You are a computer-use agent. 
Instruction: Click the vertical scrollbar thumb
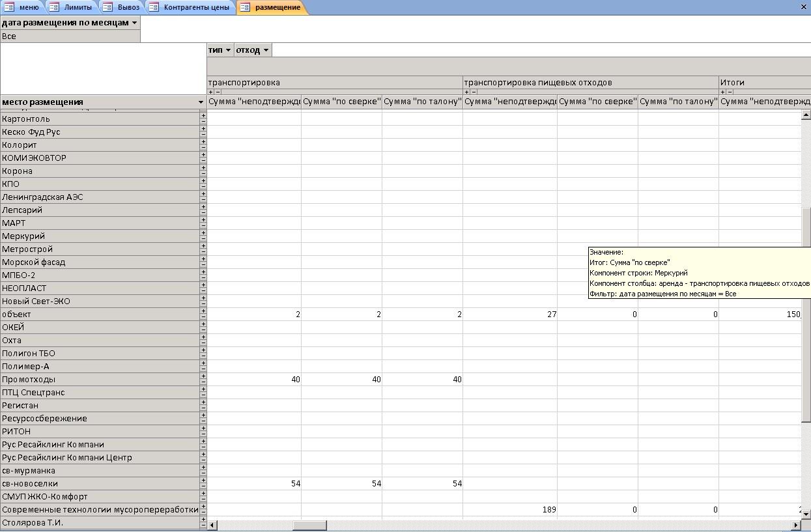(806, 316)
